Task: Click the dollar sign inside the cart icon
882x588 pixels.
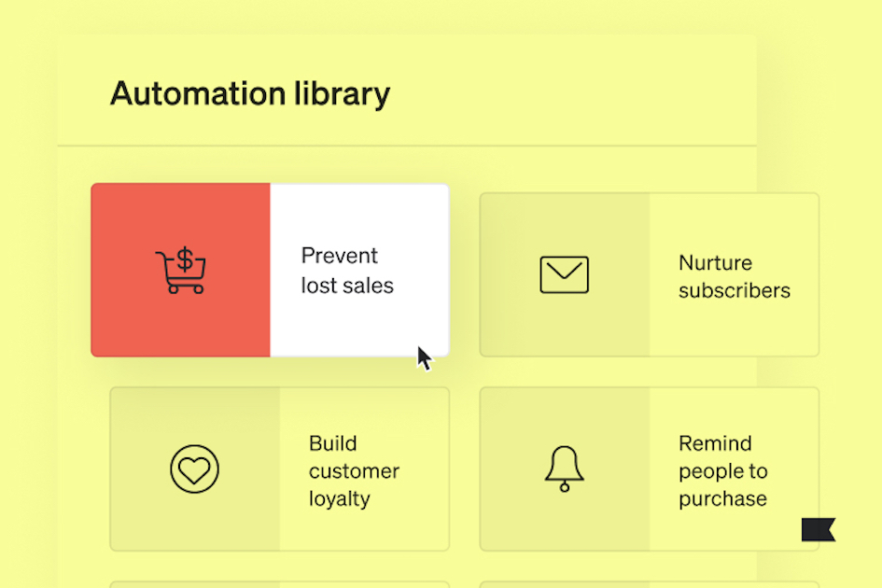Action: point(185,259)
